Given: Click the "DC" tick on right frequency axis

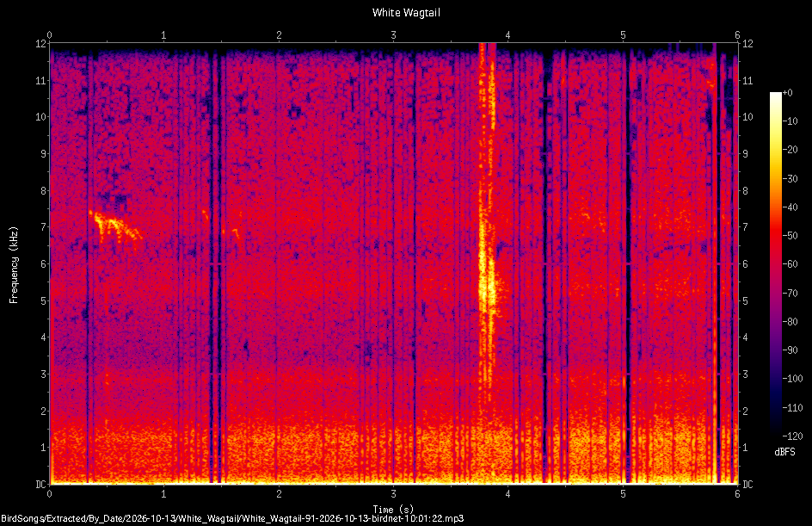Looking at the screenshot, I should click(x=747, y=485).
